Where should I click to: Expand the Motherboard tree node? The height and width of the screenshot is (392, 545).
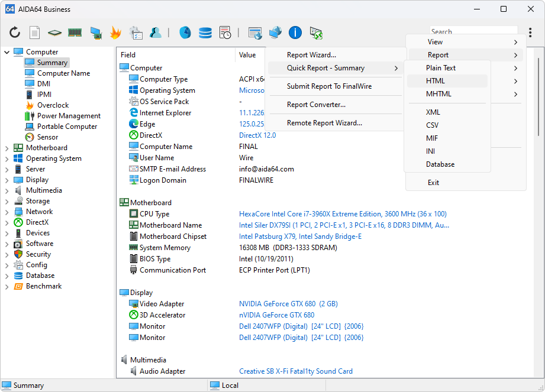7,148
